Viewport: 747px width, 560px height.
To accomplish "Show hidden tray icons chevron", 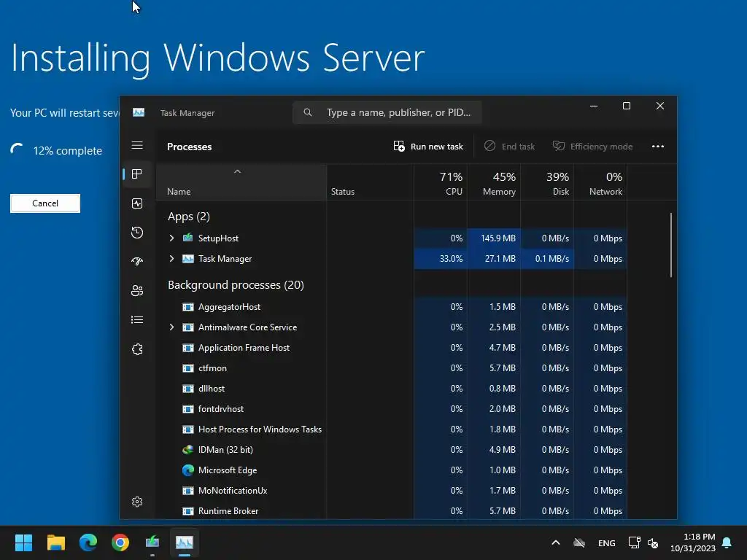I will tap(555, 542).
